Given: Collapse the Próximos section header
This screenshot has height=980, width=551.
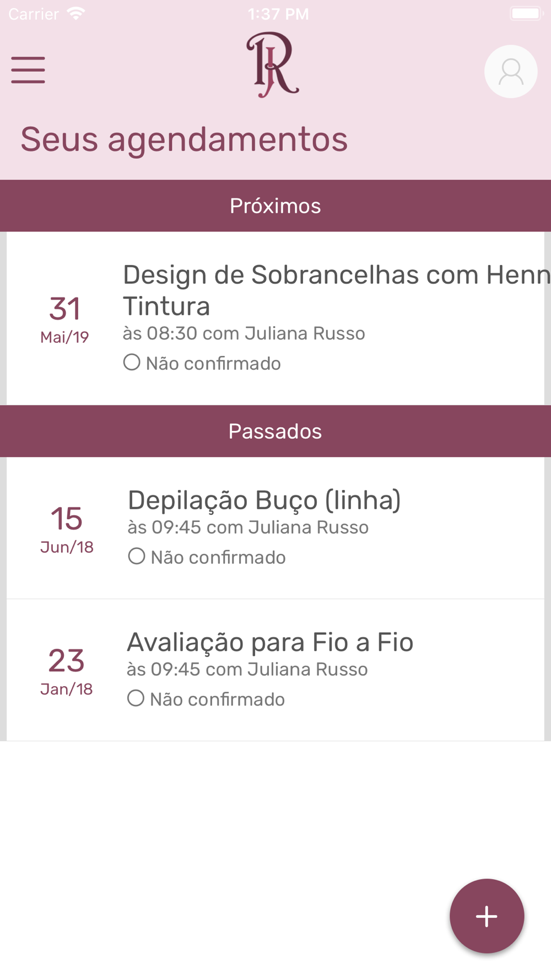Looking at the screenshot, I should 275,206.
